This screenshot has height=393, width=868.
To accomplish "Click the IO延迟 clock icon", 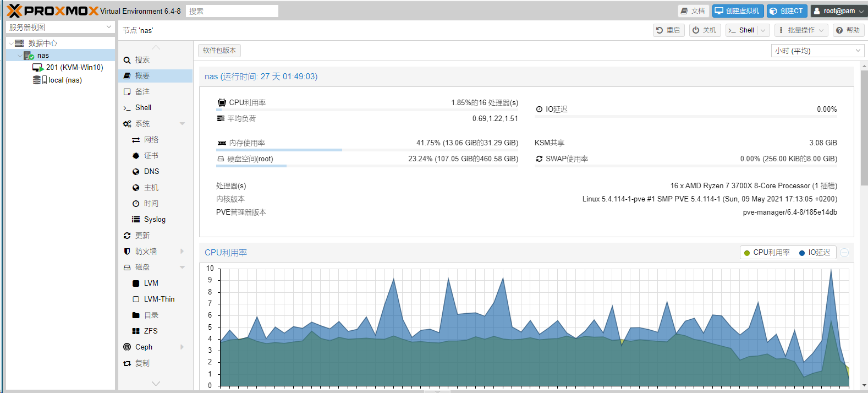I will [x=539, y=110].
